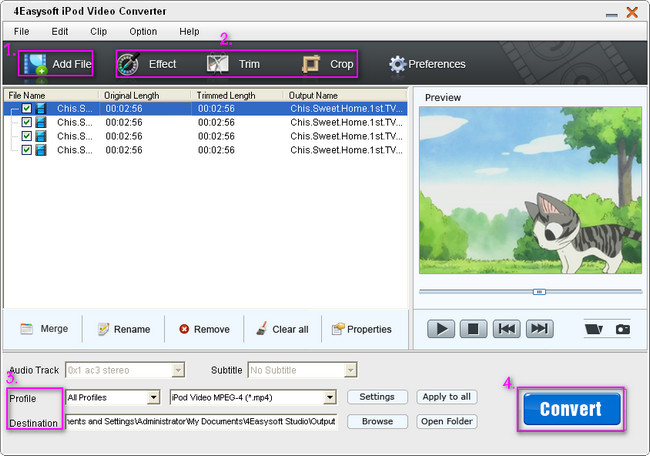The width and height of the screenshot is (650, 456).
Task: Open the Edit menu
Action: 60,32
